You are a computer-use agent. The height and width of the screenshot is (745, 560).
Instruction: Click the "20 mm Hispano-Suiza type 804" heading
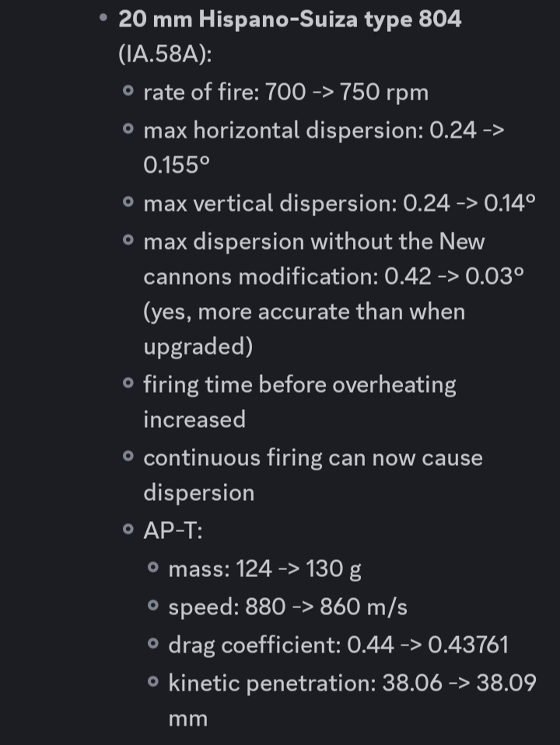(x=289, y=20)
